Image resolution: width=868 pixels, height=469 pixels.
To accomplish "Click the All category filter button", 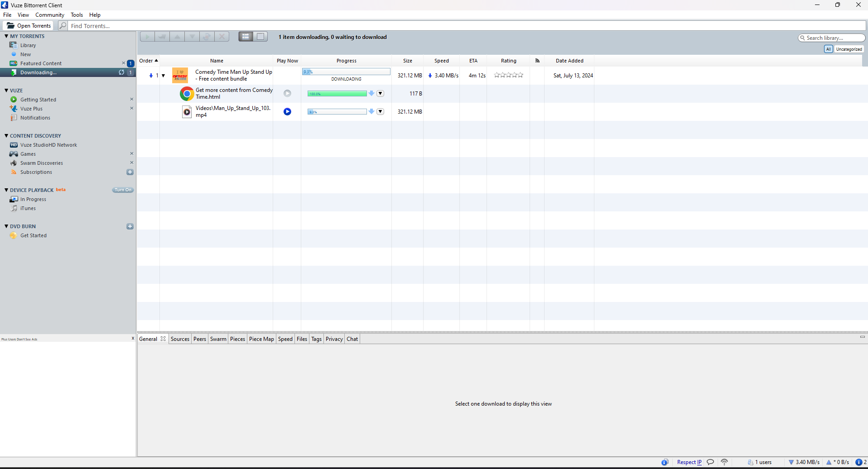I will pos(828,49).
